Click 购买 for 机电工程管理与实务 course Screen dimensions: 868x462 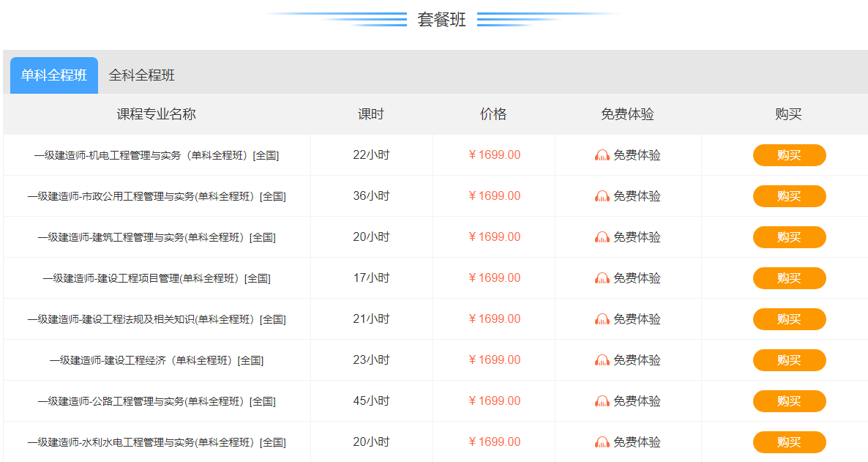[789, 154]
